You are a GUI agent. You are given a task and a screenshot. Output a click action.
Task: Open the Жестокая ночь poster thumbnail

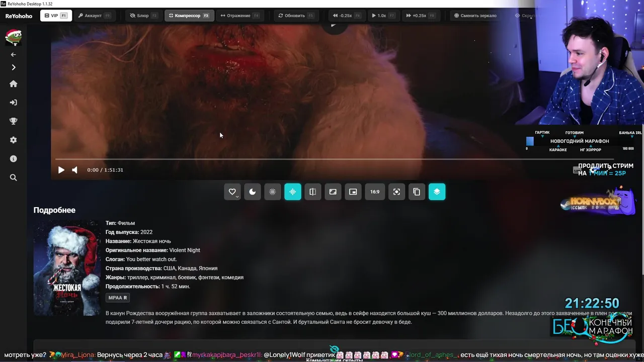tap(67, 267)
